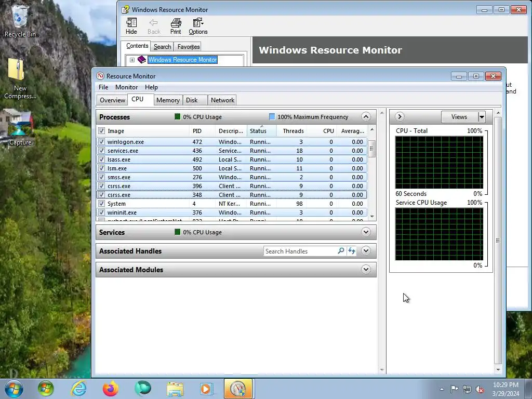Viewport: 532px width, 399px height.
Task: Open Favorites tab in help window
Action: (188, 46)
